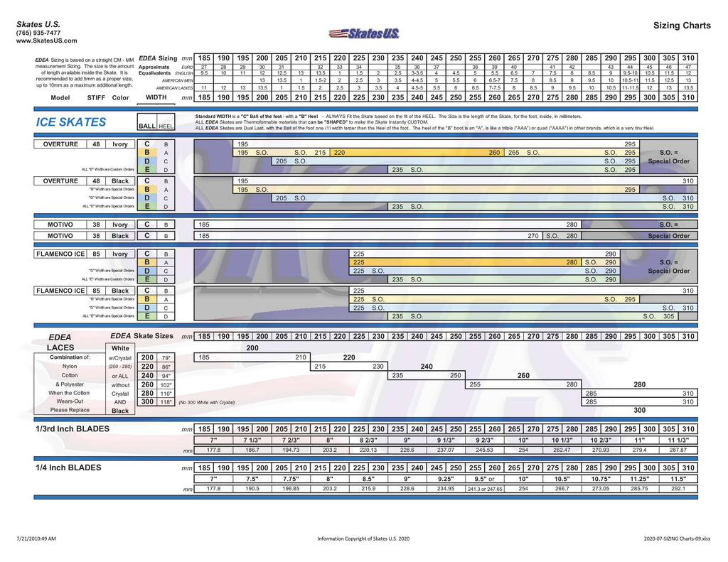Click the 1/4 Inch BLADES heading
This screenshot has height=562, width=728.
[68, 468]
